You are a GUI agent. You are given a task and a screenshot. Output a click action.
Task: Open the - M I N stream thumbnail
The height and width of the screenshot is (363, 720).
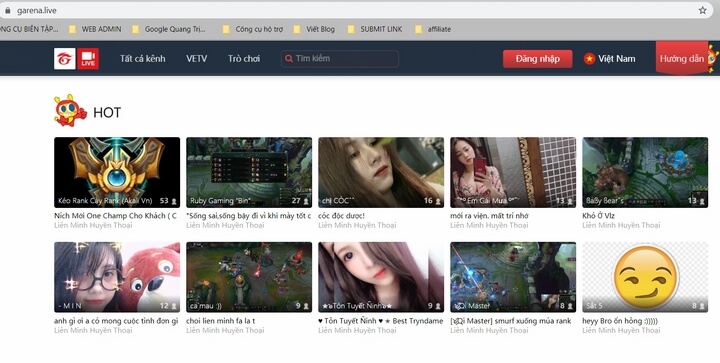117,277
